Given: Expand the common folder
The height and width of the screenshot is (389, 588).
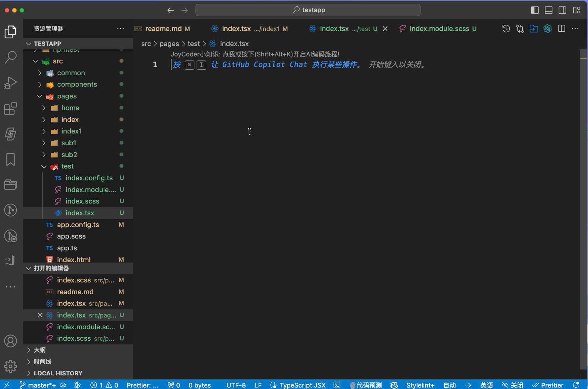Looking at the screenshot, I should (x=78, y=73).
